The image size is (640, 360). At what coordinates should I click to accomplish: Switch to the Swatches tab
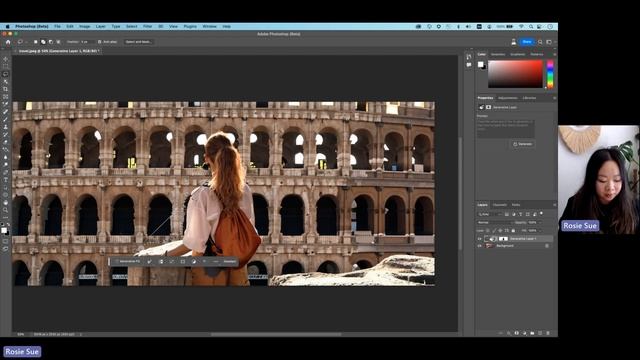498,54
